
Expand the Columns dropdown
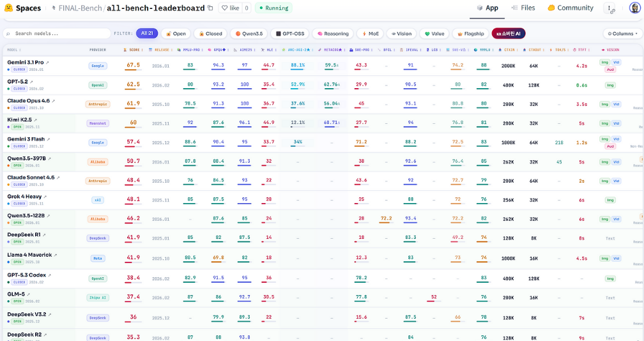click(x=622, y=34)
